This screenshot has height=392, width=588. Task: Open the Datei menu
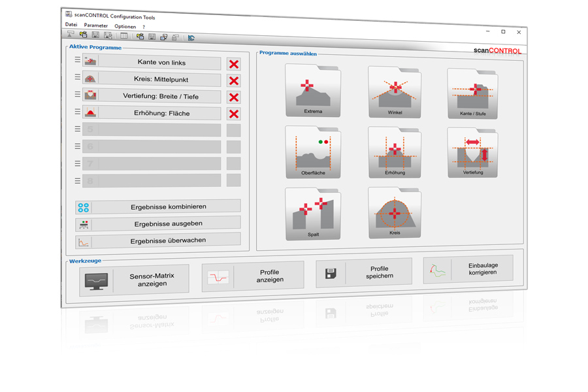coord(71,25)
